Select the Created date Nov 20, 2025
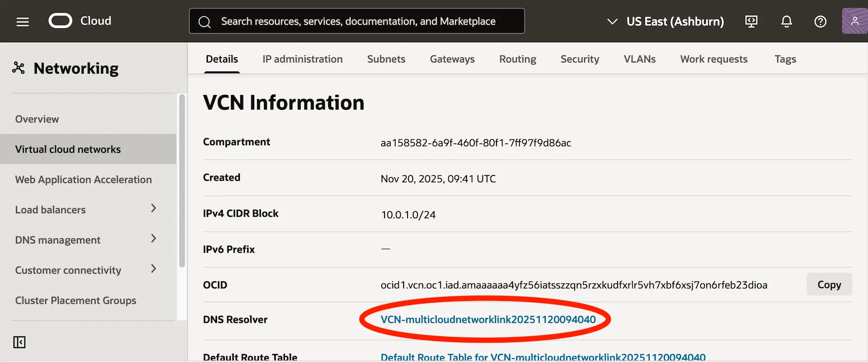 pos(438,179)
